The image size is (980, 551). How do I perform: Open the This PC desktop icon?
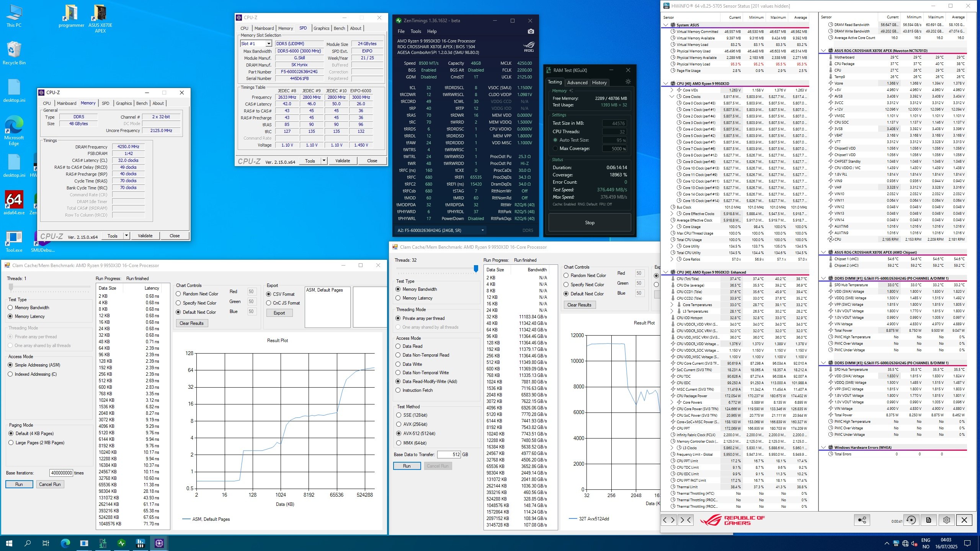(x=14, y=16)
